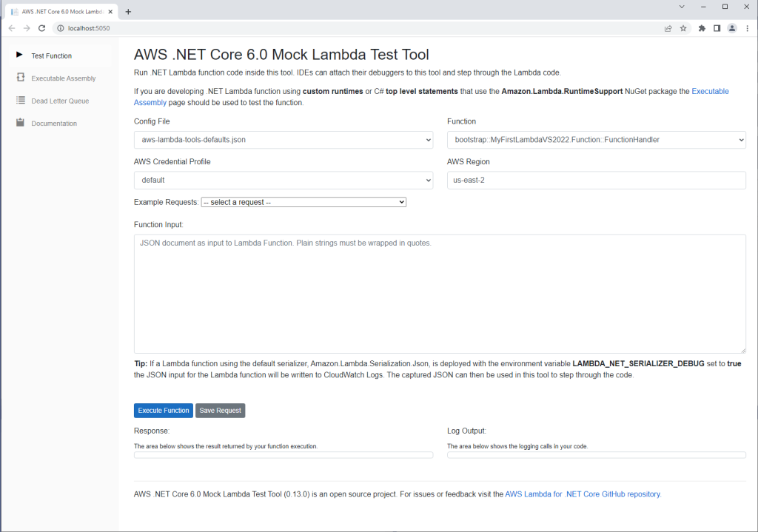Image resolution: width=758 pixels, height=532 pixels.
Task: Open the Example Requests dropdown
Action: [303, 202]
